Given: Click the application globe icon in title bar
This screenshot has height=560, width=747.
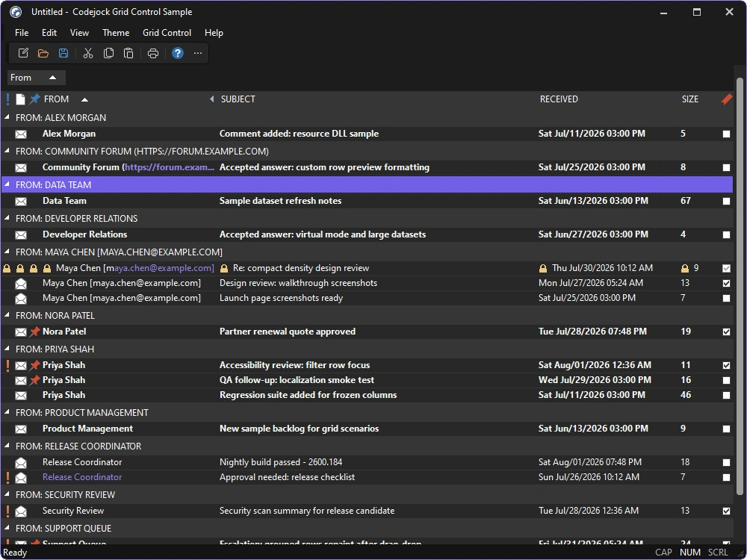Looking at the screenshot, I should click(x=16, y=12).
